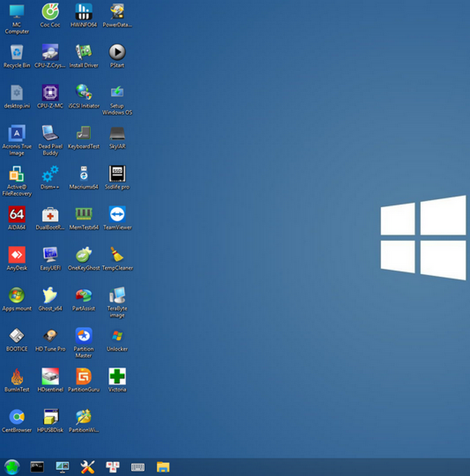Launch the BOOTICE utility
Image resolution: width=470 pixels, height=476 pixels.
17,339
